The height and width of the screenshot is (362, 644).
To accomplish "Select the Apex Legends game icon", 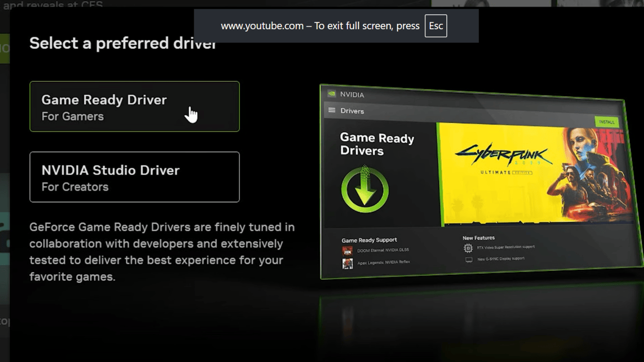I will pyautogui.click(x=347, y=263).
